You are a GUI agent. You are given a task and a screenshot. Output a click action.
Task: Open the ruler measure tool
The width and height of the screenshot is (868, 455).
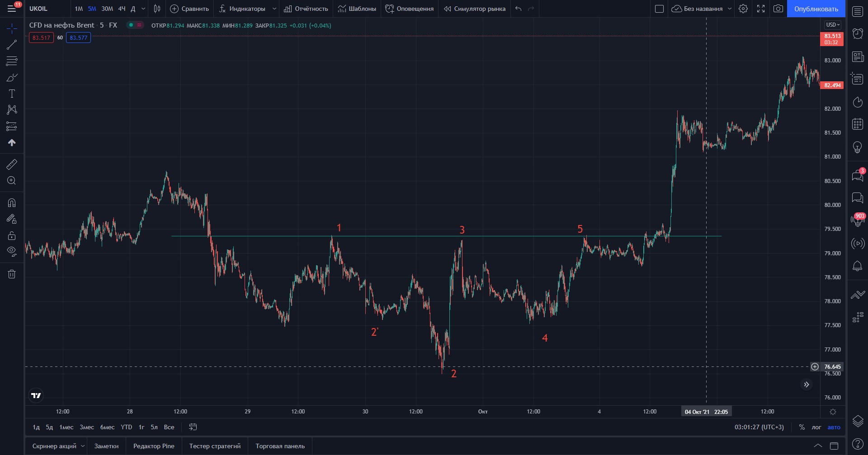[12, 164]
